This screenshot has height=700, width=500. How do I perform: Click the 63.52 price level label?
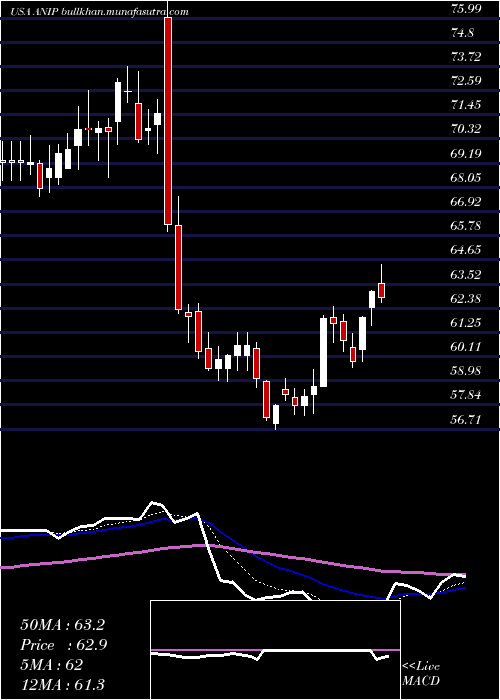tap(465, 274)
